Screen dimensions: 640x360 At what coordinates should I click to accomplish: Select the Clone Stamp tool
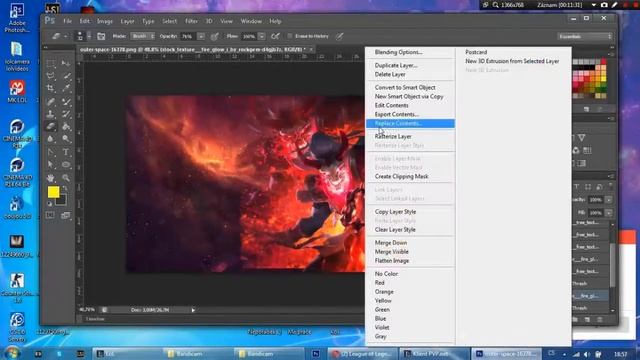coord(50,114)
